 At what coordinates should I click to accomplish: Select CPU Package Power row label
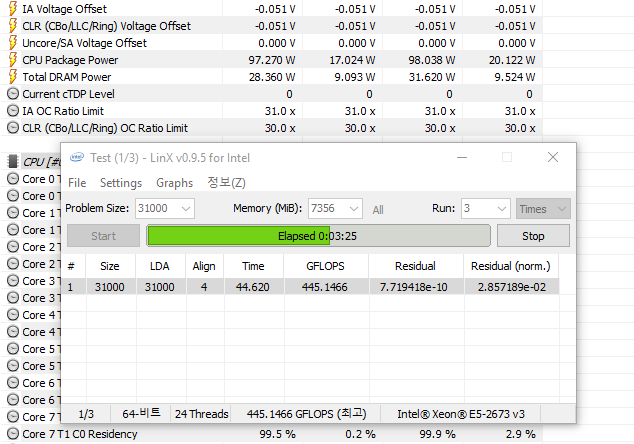[70, 60]
